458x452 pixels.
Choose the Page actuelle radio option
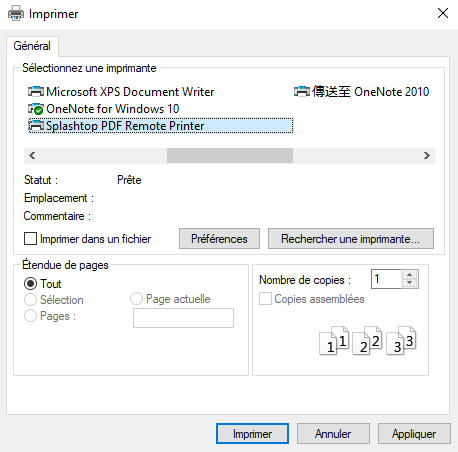point(136,299)
